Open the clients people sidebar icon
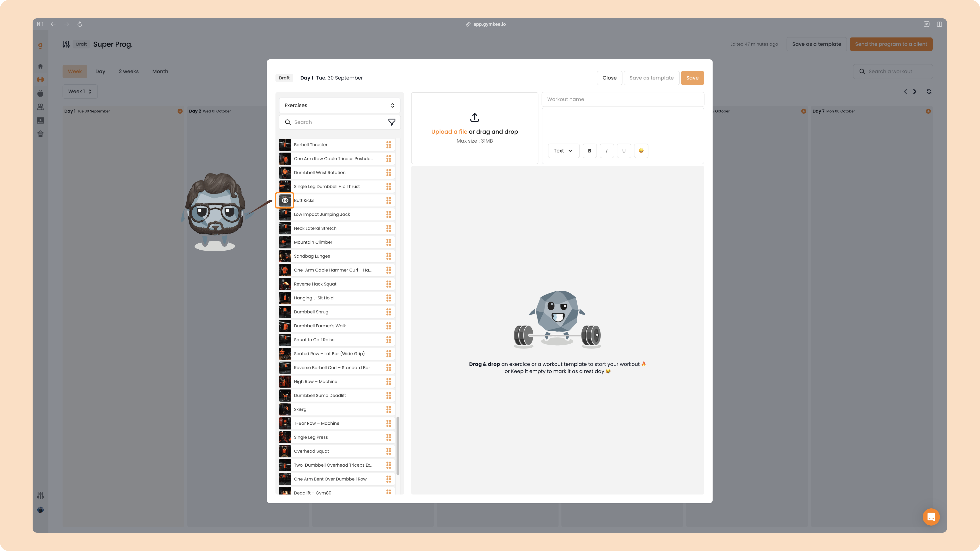The width and height of the screenshot is (980, 551). point(40,107)
